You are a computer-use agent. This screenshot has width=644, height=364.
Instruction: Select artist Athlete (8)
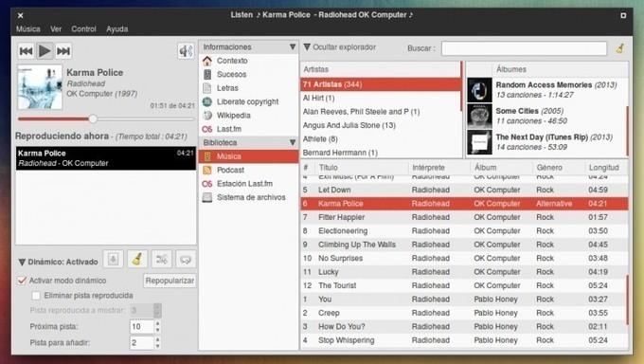381,139
